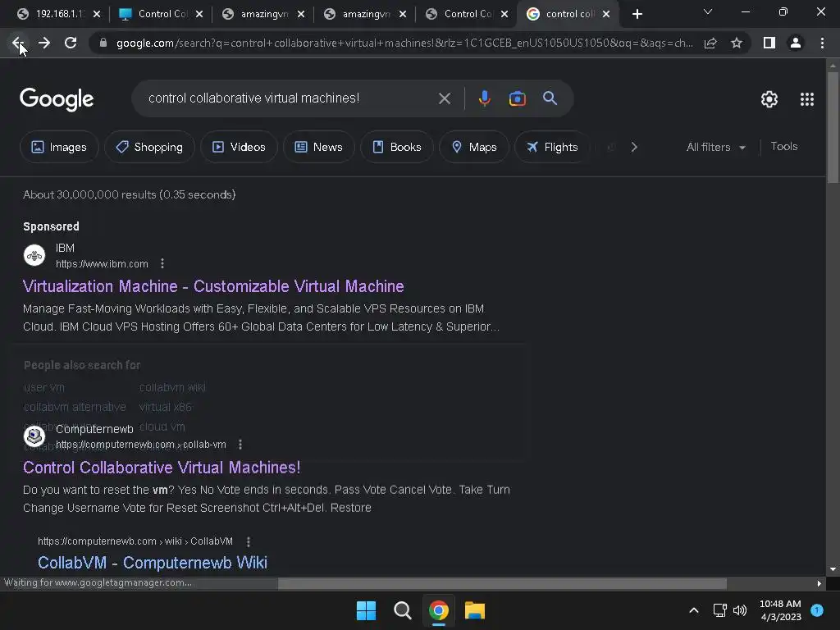The width and height of the screenshot is (840, 630).
Task: Bookmark this page with the star icon
Action: pos(737,43)
